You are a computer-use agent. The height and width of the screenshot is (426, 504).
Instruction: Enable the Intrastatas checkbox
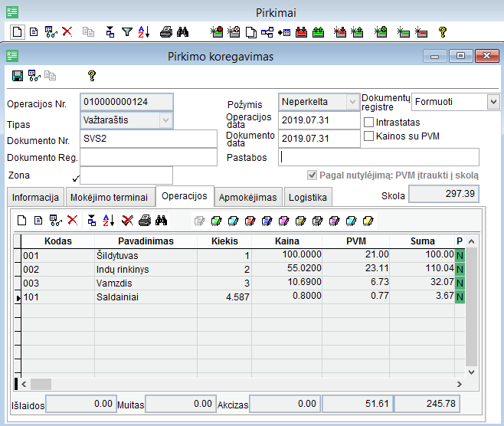click(369, 122)
